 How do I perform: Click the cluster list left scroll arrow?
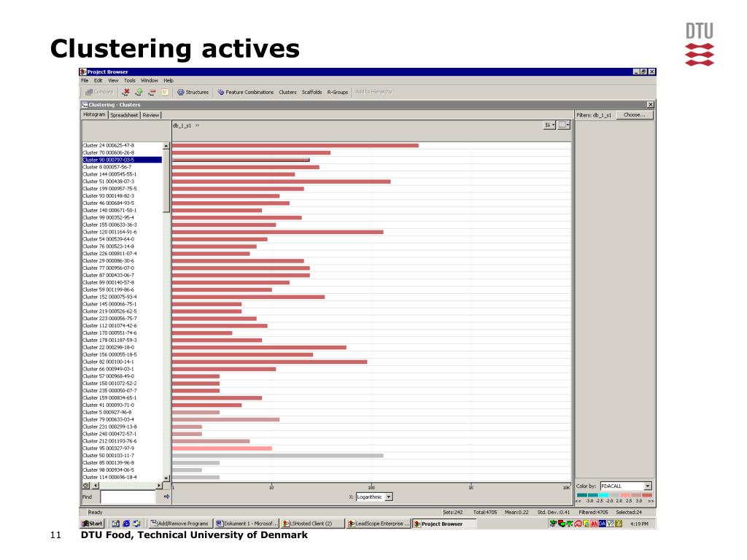click(96, 486)
